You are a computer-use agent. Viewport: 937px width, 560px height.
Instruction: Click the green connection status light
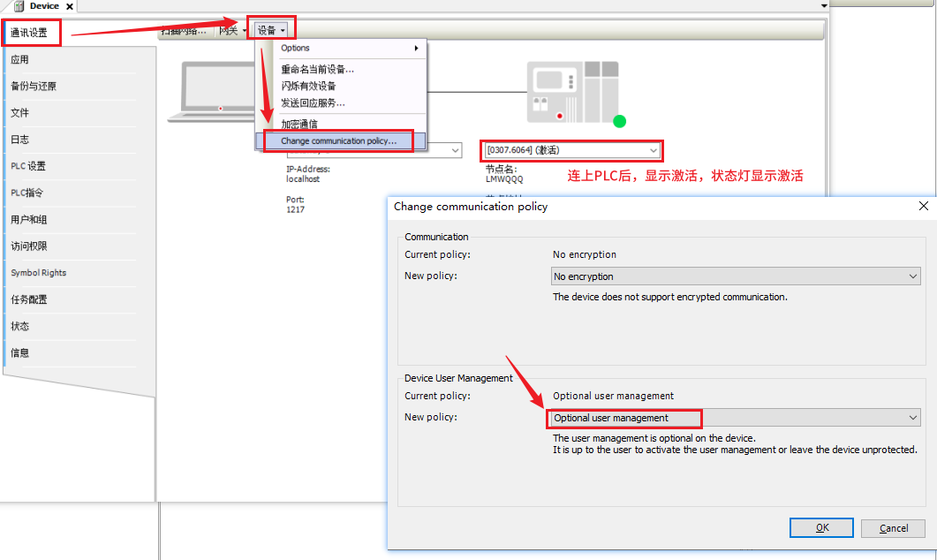620,121
